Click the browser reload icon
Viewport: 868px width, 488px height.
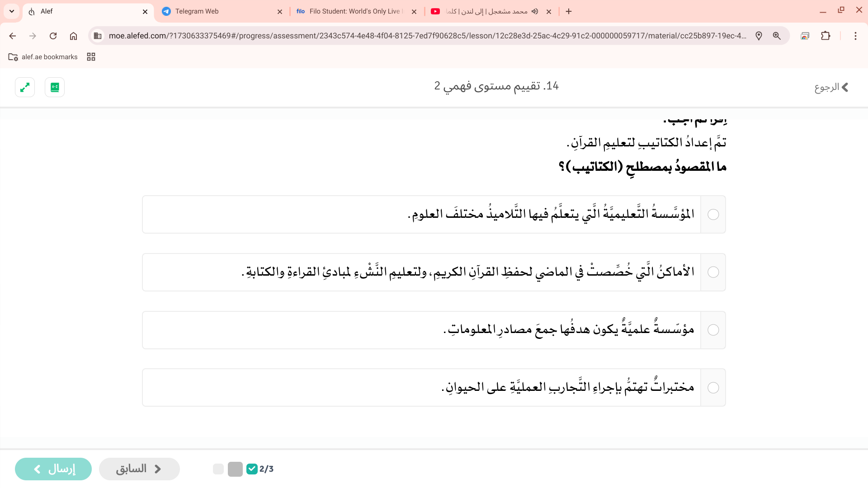pos(53,36)
